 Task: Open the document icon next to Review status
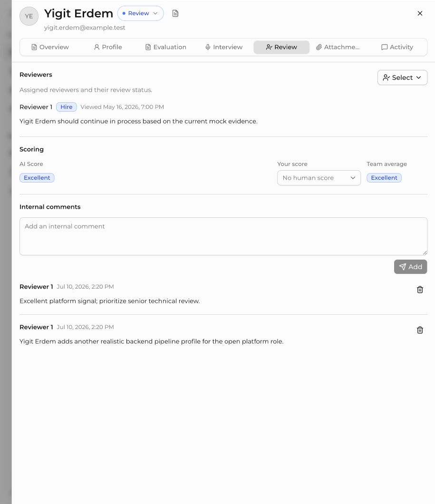175,13
